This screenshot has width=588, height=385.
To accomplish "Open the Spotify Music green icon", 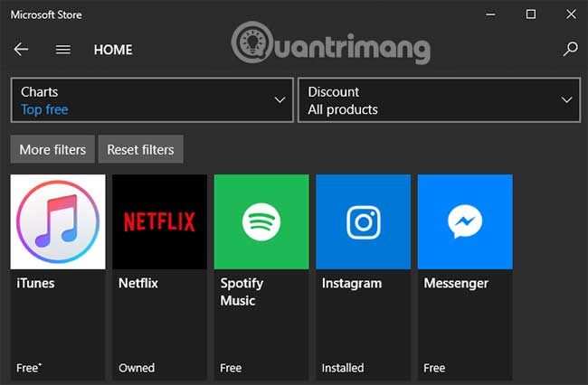I will [x=261, y=221].
